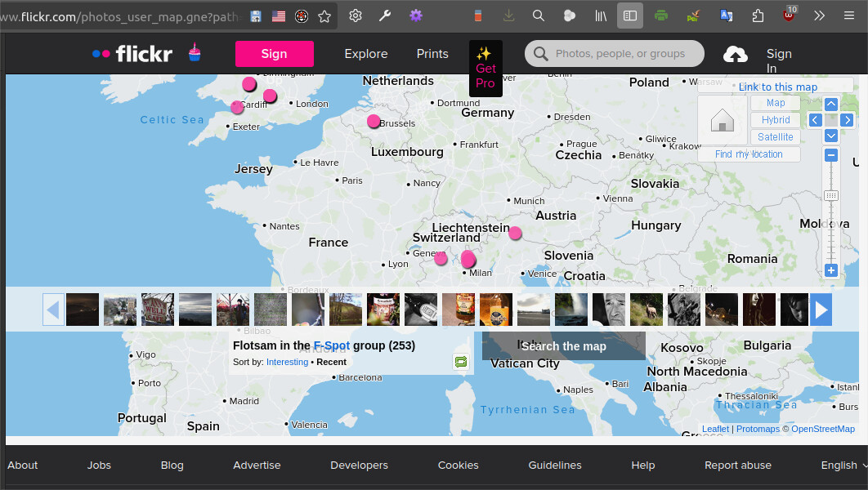868x490 pixels.
Task: Click the map zoom slider handle
Action: click(830, 196)
